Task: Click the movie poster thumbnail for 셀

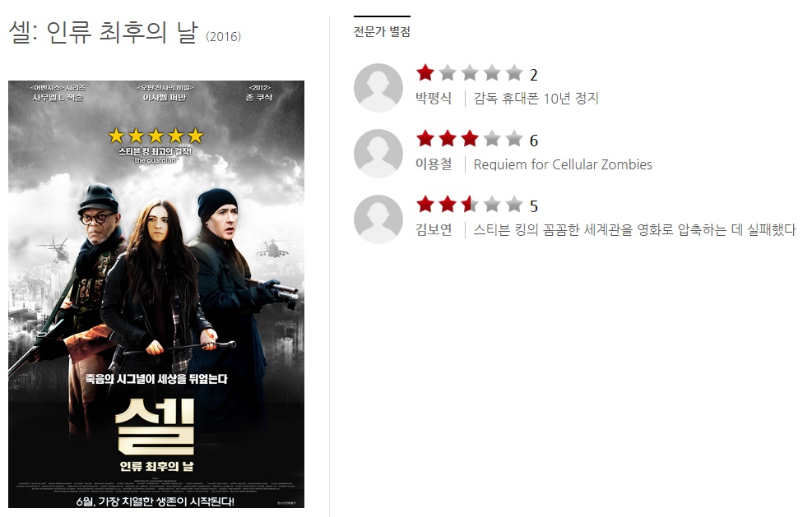Action: pos(156,294)
